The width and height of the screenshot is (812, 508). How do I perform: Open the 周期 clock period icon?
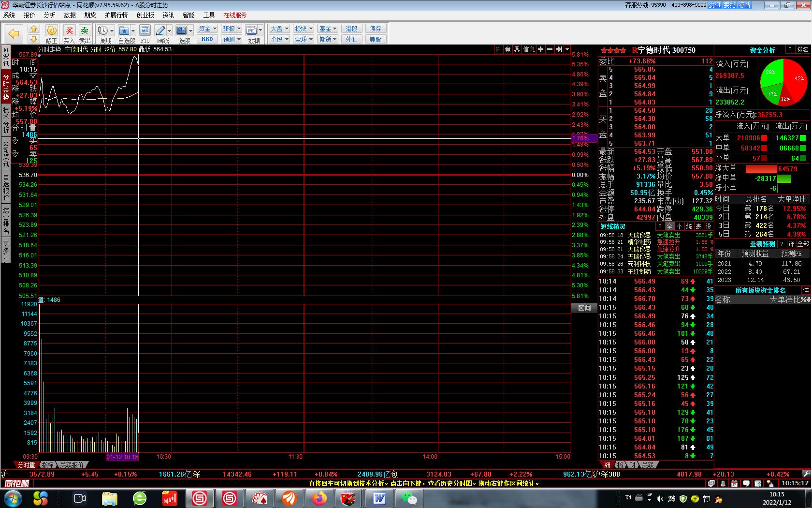pyautogui.click(x=103, y=30)
